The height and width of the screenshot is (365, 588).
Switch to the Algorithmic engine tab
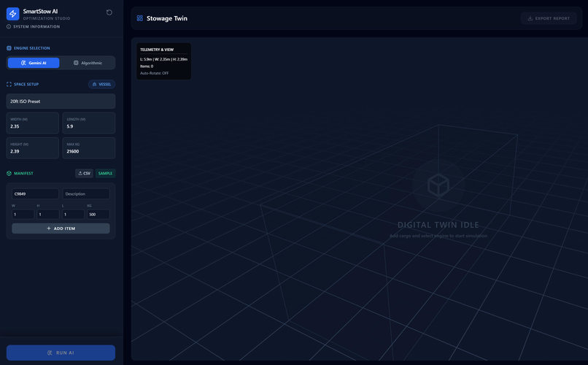pyautogui.click(x=88, y=63)
